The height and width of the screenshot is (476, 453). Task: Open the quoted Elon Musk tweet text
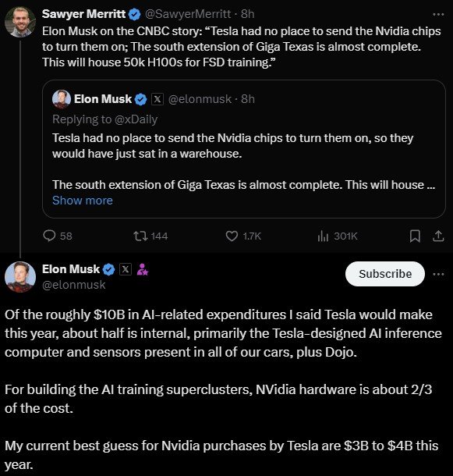coord(244,162)
